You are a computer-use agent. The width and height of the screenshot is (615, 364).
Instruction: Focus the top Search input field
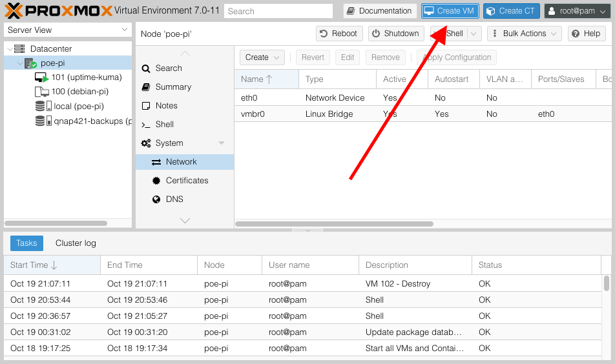point(278,11)
